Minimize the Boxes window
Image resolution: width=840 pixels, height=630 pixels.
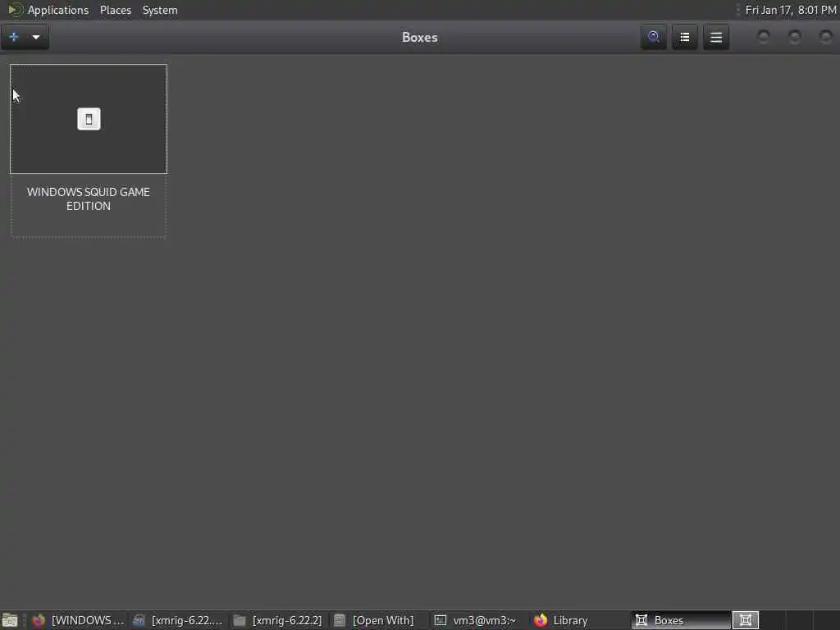pos(764,37)
